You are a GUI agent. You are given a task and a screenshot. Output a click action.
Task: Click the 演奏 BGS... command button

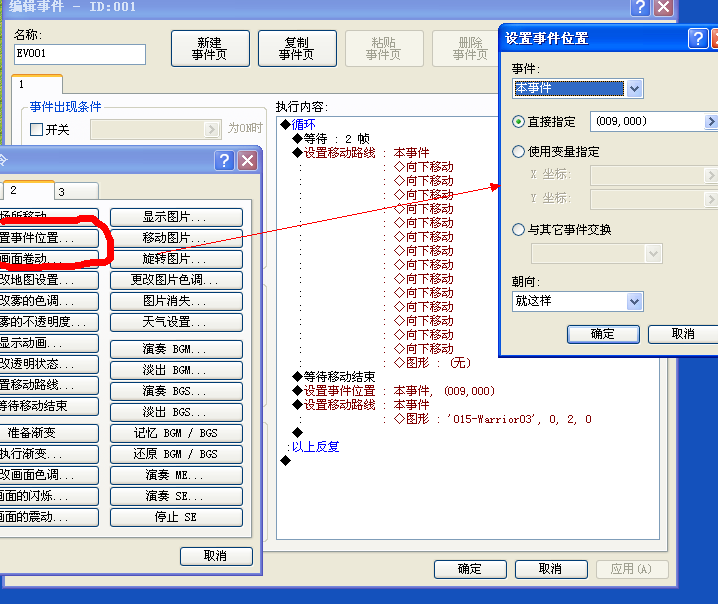point(176,392)
